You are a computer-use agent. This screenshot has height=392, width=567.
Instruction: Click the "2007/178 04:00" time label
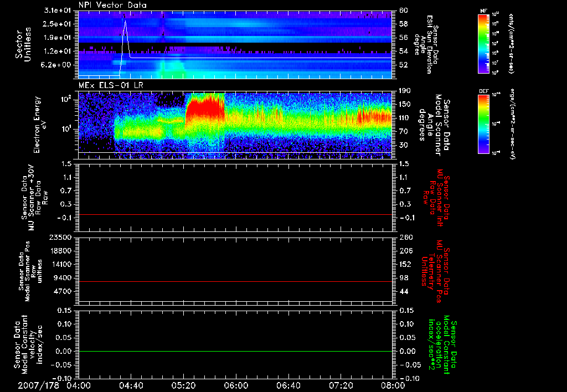click(x=54, y=385)
